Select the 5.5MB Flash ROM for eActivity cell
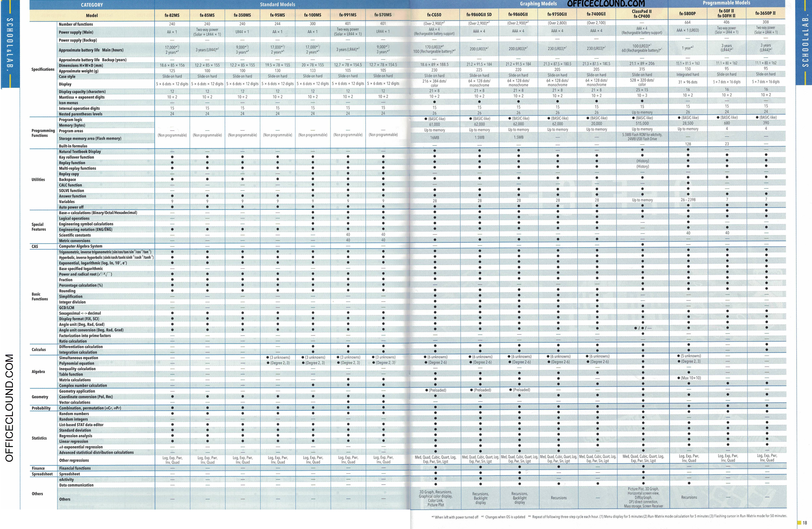The height and width of the screenshot is (529, 812). [x=642, y=137]
